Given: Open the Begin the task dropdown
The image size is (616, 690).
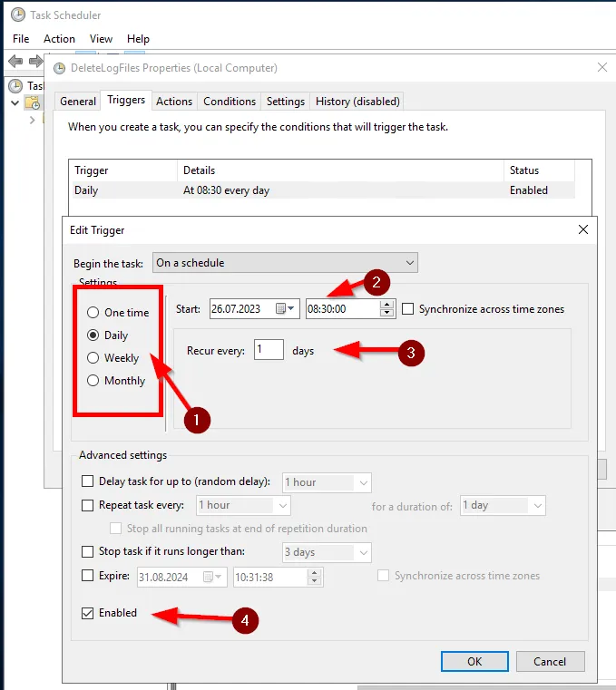Looking at the screenshot, I should point(285,263).
